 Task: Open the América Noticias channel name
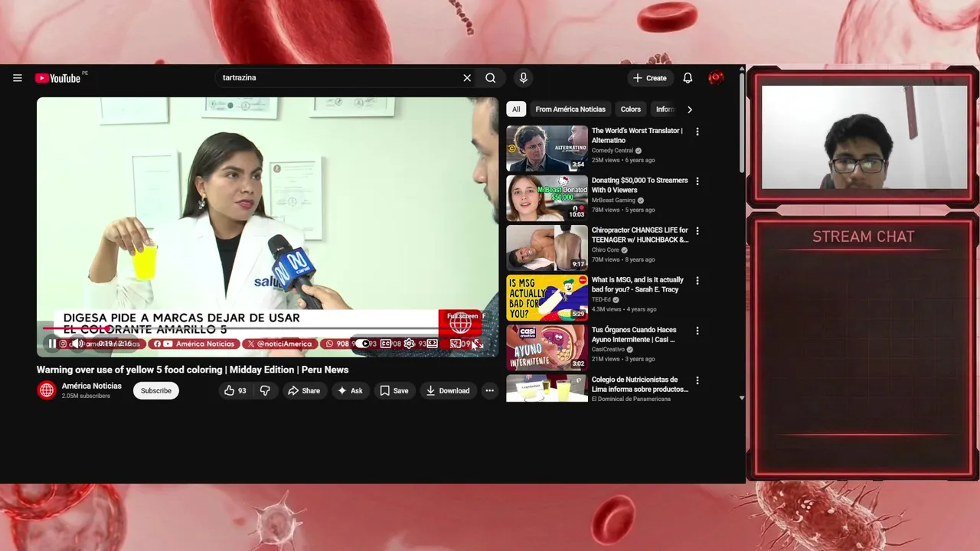(92, 386)
